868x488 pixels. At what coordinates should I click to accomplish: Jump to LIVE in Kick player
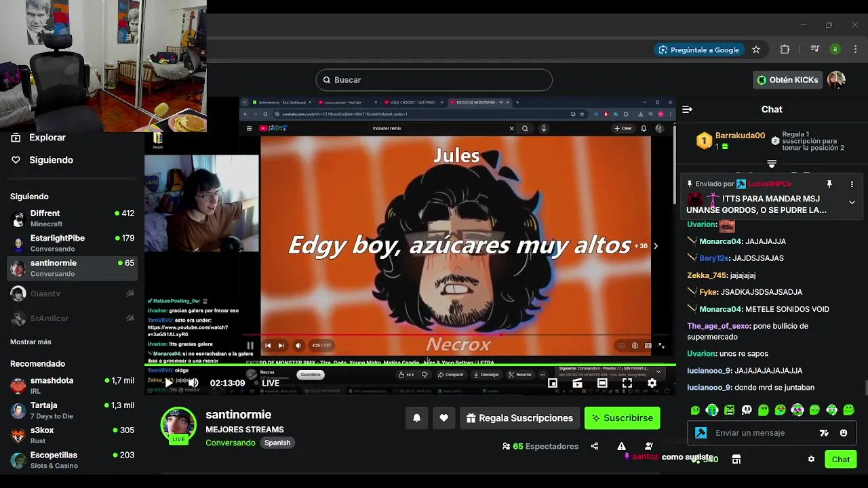tap(271, 383)
